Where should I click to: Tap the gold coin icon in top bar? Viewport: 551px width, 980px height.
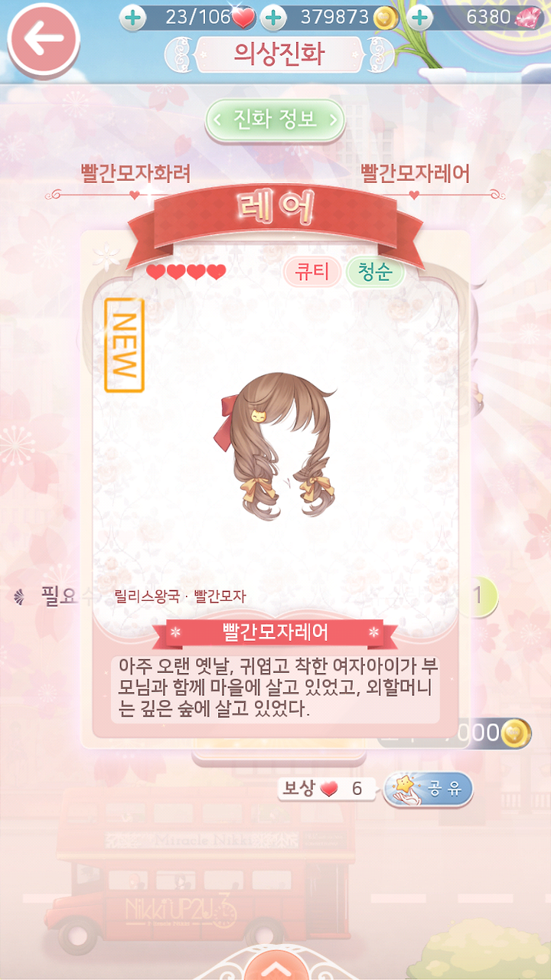tap(385, 17)
